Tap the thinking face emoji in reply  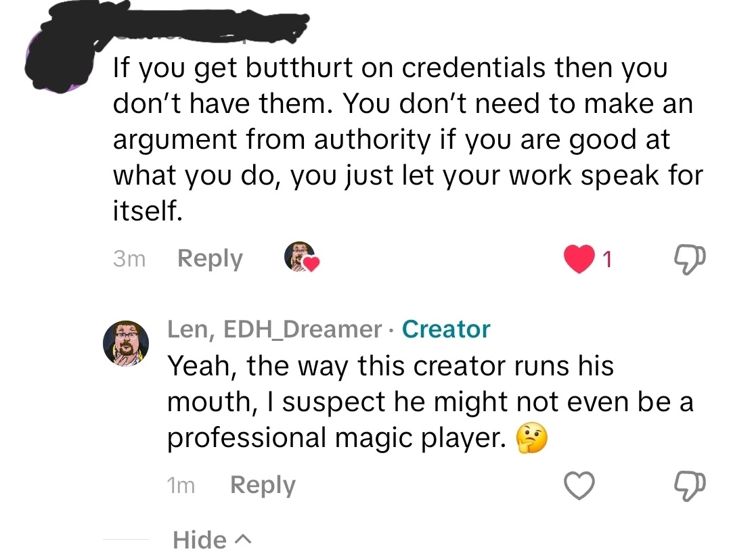click(531, 438)
